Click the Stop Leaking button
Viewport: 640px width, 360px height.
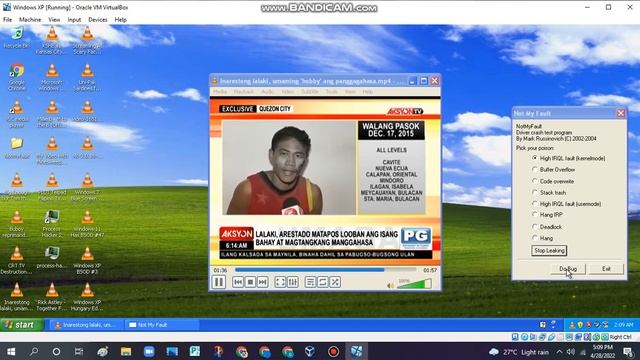[549, 251]
